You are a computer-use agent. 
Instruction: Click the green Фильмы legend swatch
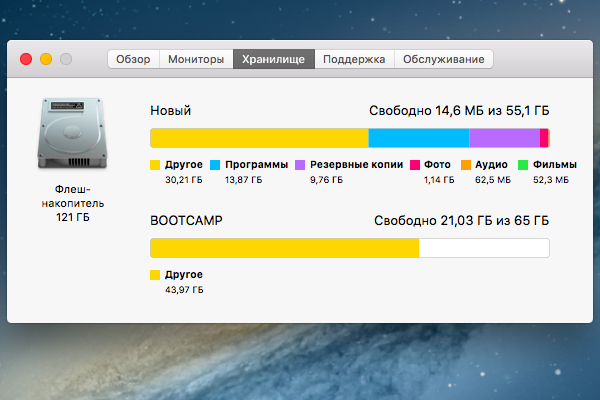523,164
